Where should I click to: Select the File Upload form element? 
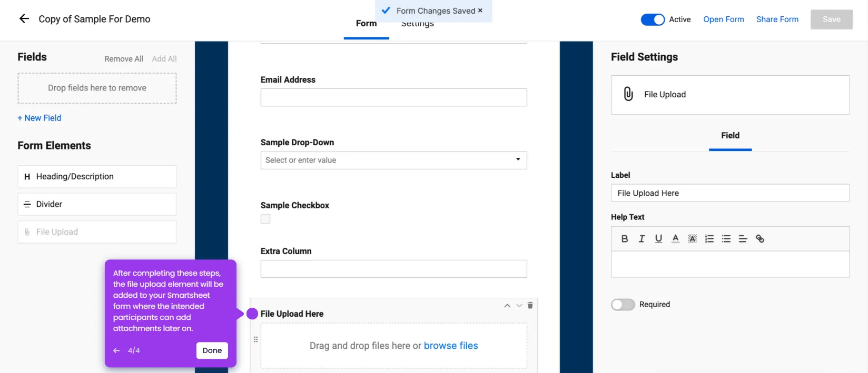97,232
